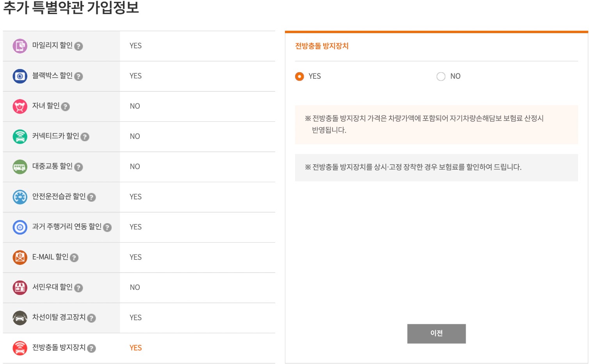Click the notice about 차량가액에 포함되어
The image size is (589, 364).
436,124
